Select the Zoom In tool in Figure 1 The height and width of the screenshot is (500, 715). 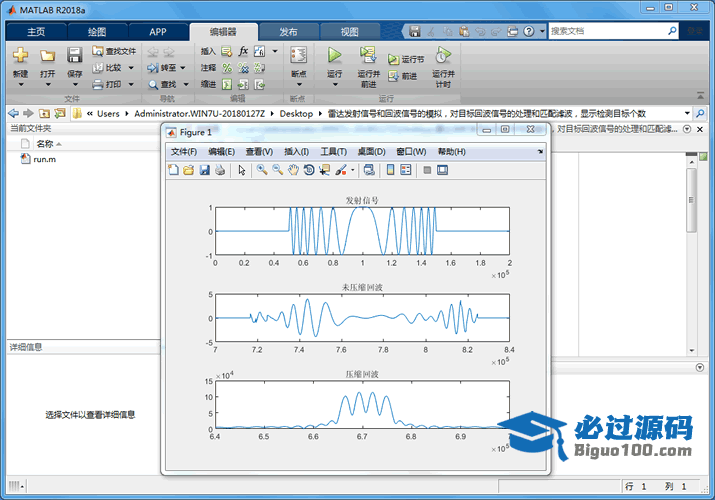pos(262,170)
